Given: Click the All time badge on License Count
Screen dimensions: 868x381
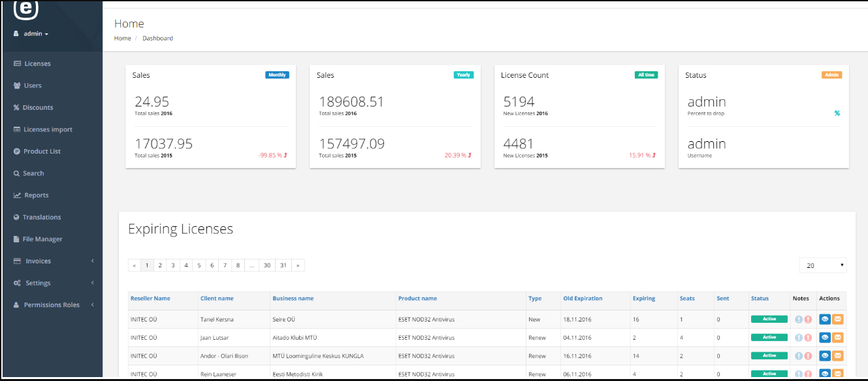Looking at the screenshot, I should [646, 75].
